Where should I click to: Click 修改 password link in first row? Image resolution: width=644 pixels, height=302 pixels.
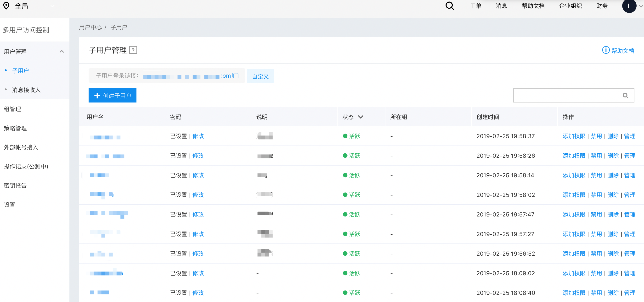(x=198, y=136)
